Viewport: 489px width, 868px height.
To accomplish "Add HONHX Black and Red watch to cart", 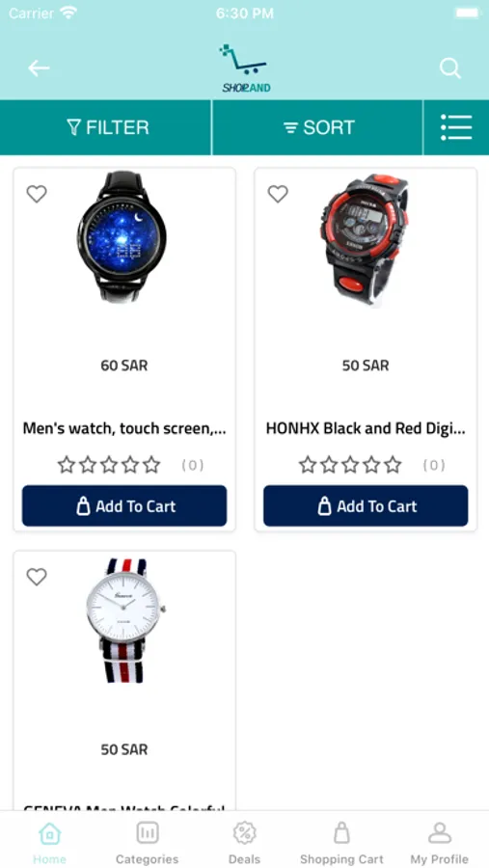I will (366, 506).
